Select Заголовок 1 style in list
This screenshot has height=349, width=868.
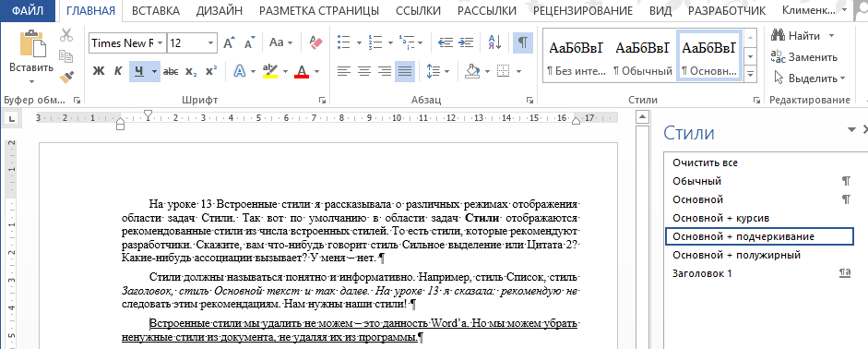tap(702, 273)
